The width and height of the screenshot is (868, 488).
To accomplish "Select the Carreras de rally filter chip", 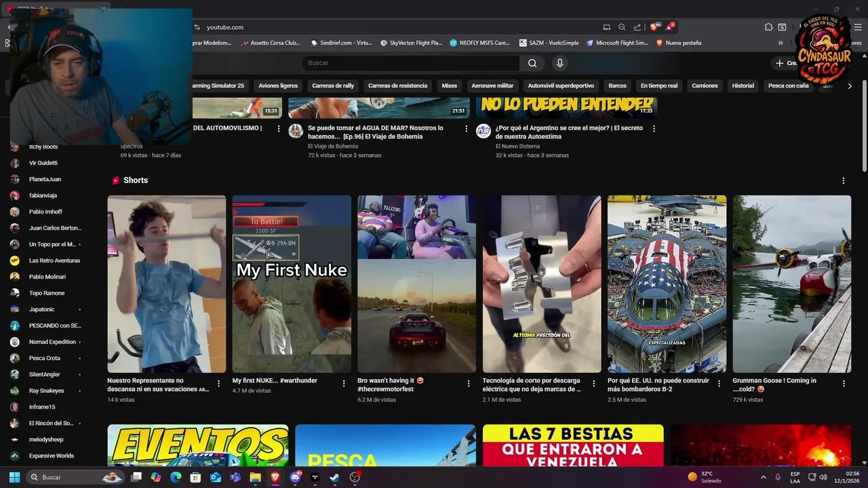I will 333,86.
